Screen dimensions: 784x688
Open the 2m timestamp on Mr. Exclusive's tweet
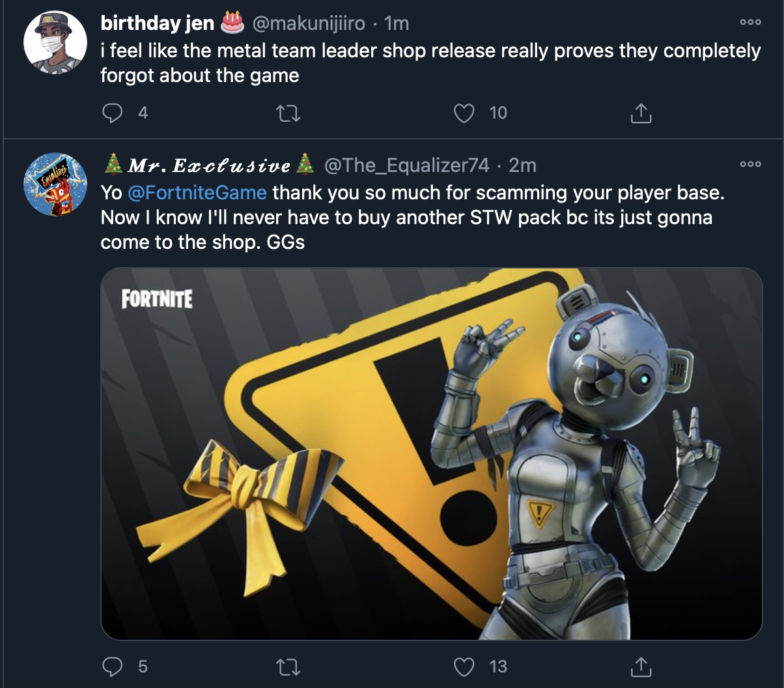pyautogui.click(x=523, y=165)
